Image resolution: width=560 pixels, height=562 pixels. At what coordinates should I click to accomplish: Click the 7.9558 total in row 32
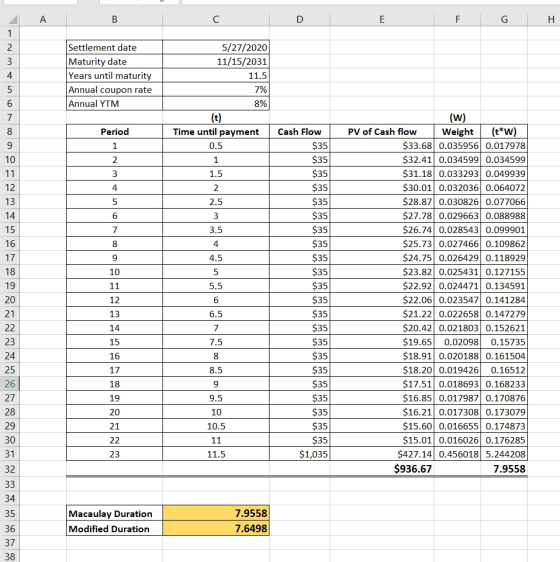(x=504, y=469)
